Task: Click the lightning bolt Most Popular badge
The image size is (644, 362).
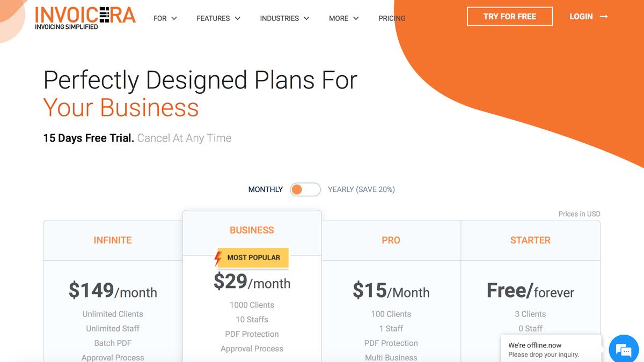Action: pos(252,258)
